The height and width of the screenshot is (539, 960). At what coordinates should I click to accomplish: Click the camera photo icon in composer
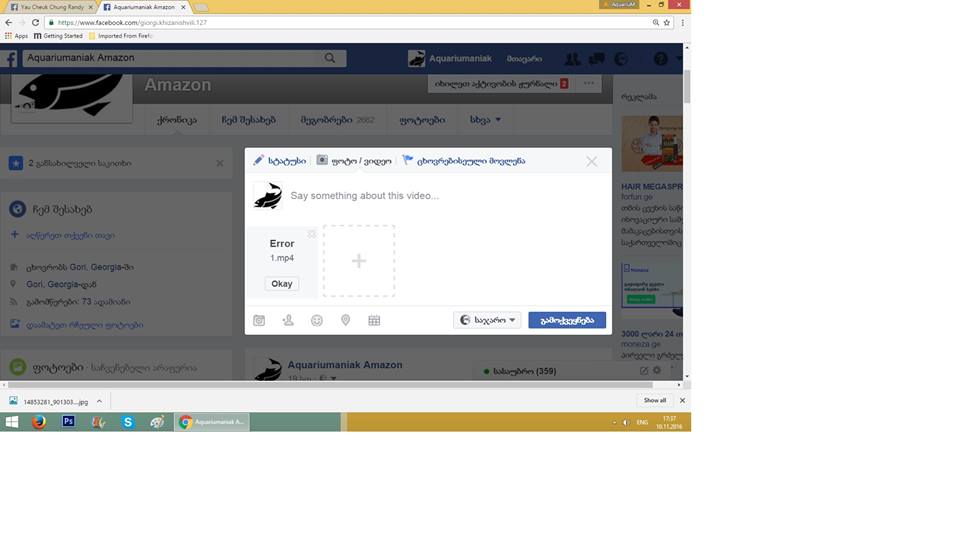pyautogui.click(x=259, y=320)
